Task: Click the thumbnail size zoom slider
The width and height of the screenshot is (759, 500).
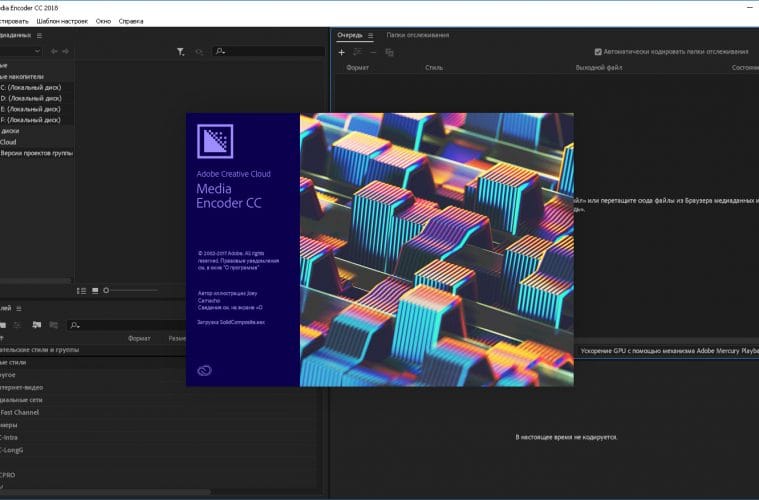Action: coord(107,290)
